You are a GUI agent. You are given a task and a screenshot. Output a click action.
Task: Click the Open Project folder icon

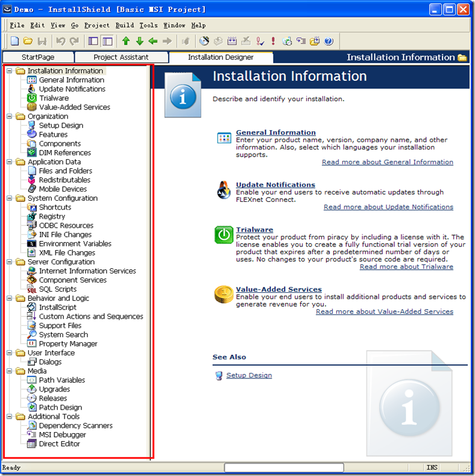click(x=28, y=41)
